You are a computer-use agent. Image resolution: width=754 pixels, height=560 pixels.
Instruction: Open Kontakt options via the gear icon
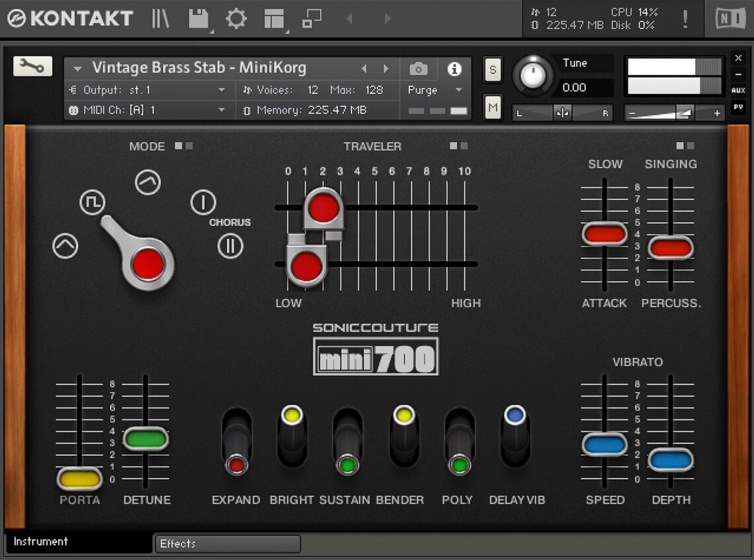tap(235, 19)
